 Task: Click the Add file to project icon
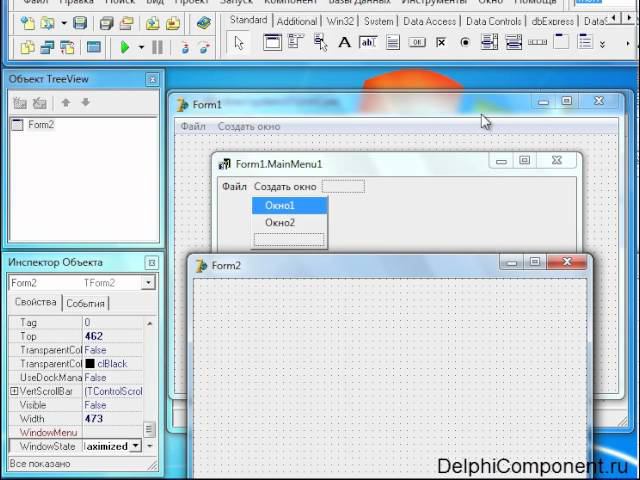click(x=153, y=23)
